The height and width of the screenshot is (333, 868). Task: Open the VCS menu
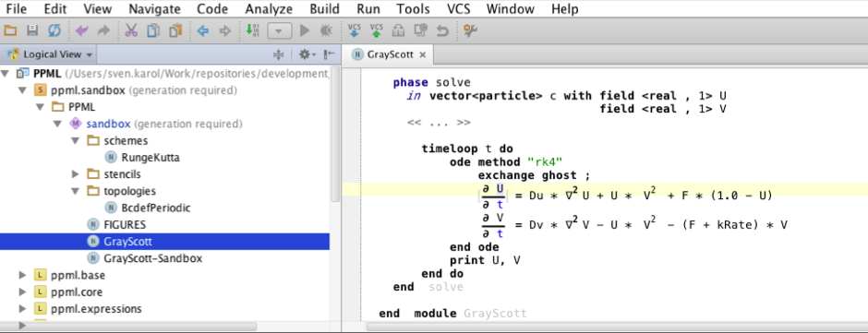coord(458,9)
